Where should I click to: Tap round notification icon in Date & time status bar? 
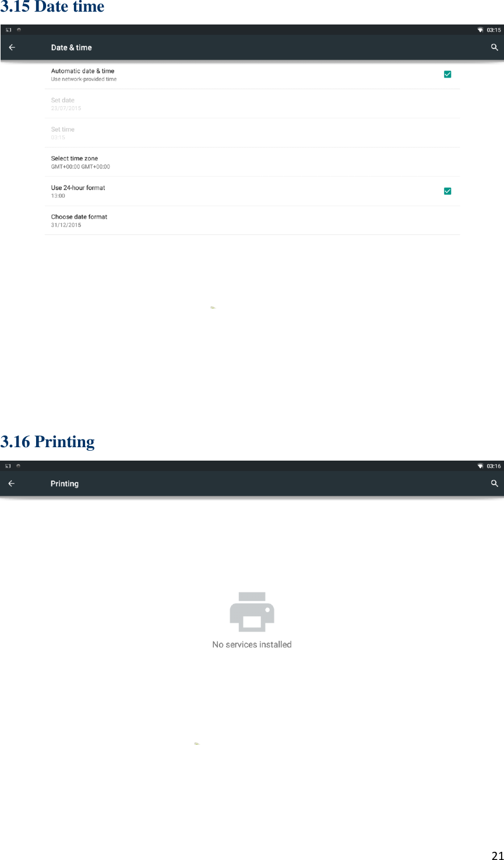[x=19, y=30]
